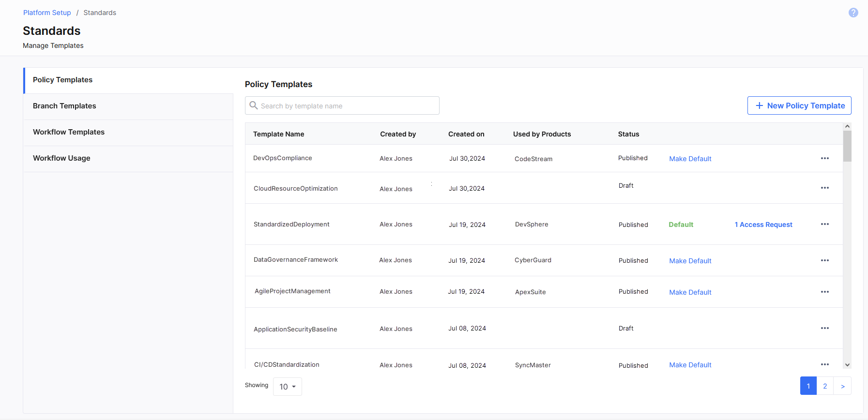Click the StandardizedDeployment template name
The width and height of the screenshot is (868, 420).
pyautogui.click(x=291, y=225)
